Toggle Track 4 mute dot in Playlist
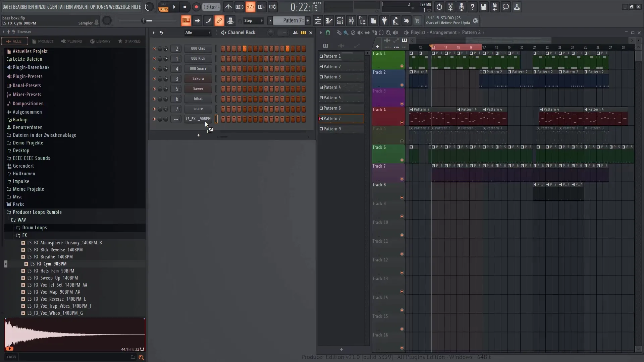 [x=402, y=123]
